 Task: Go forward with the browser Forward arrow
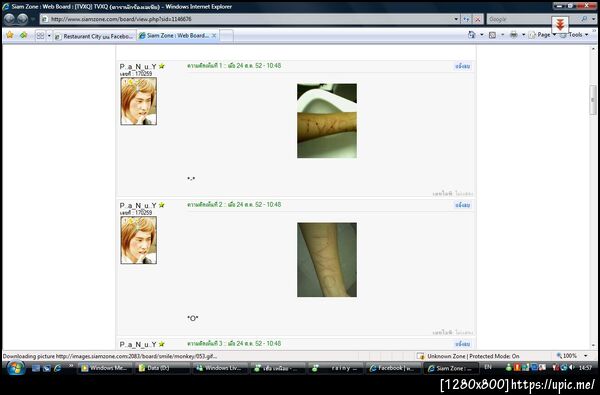(x=23, y=19)
